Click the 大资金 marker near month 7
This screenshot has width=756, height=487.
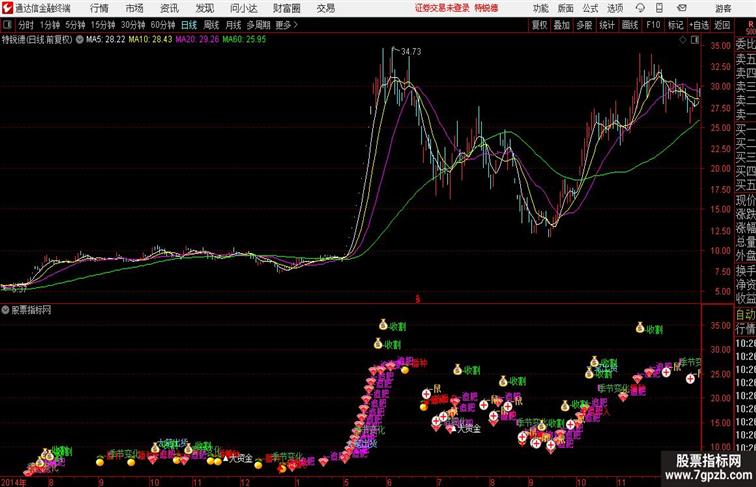[x=465, y=428]
